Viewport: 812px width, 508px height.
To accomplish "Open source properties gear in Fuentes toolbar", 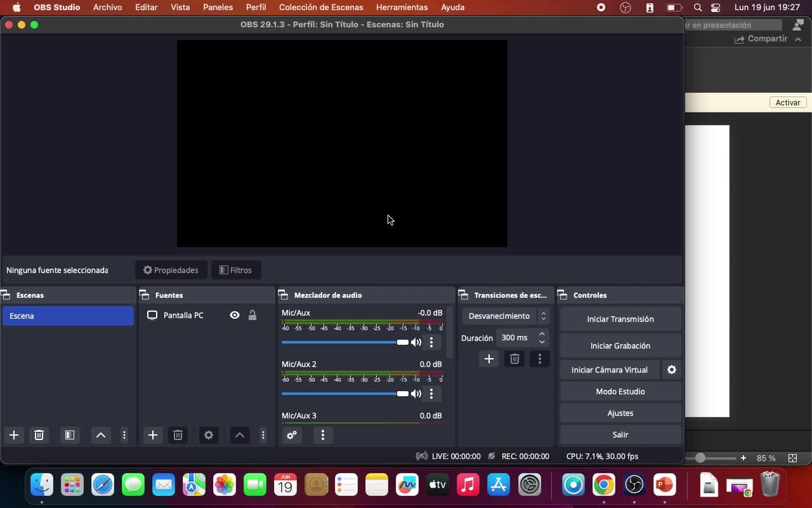I will [x=209, y=435].
